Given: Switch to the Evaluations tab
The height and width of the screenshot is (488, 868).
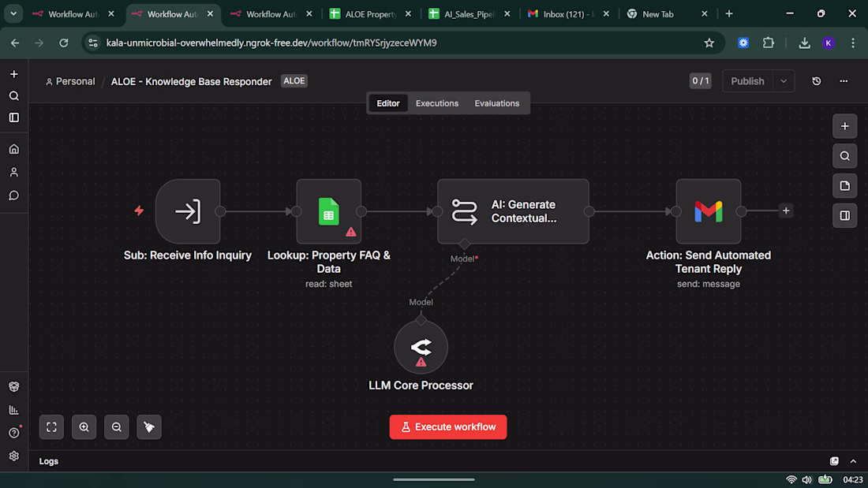Looking at the screenshot, I should click(497, 103).
